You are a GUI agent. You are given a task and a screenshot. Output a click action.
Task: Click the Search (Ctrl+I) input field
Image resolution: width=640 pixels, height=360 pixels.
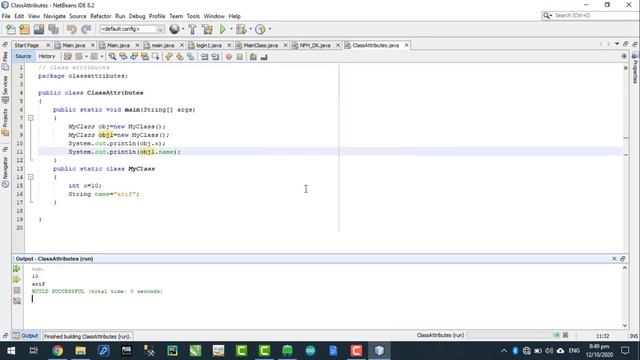[x=595, y=16]
